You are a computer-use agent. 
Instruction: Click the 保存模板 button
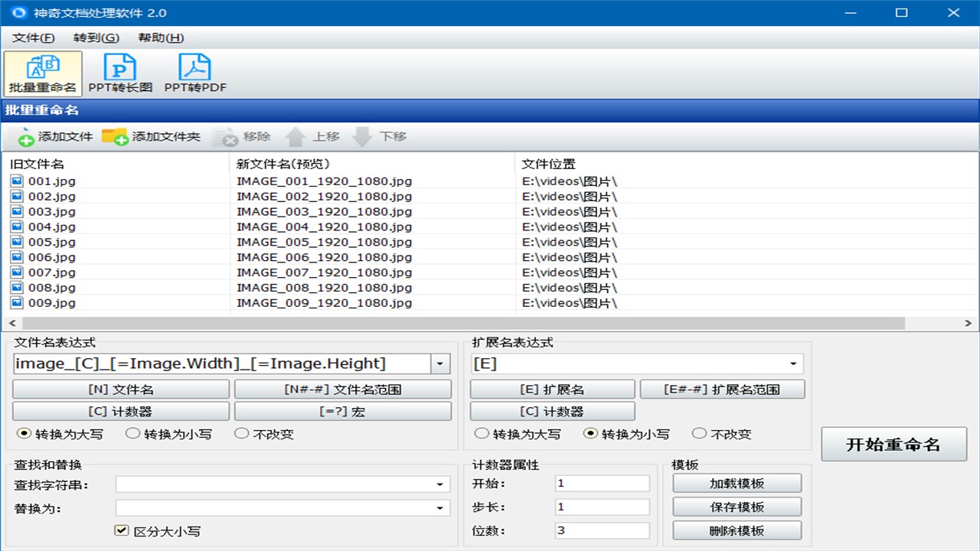(x=737, y=507)
